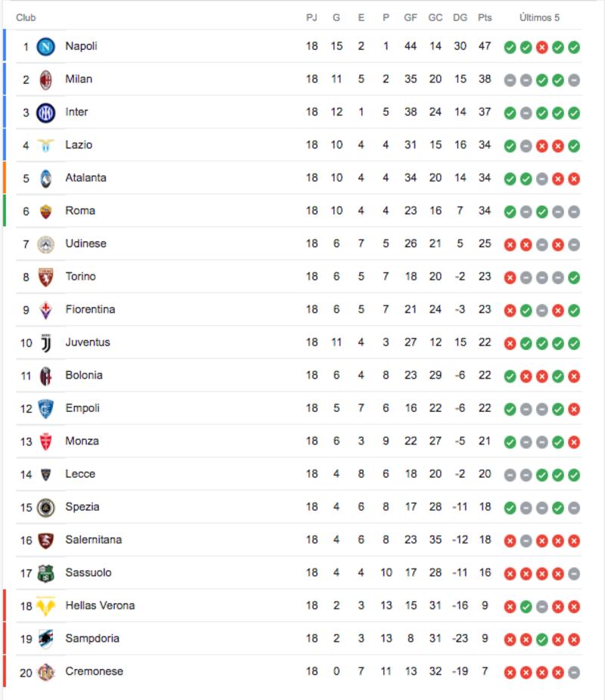Click the Torino club crest
The image size is (605, 700).
[46, 277]
